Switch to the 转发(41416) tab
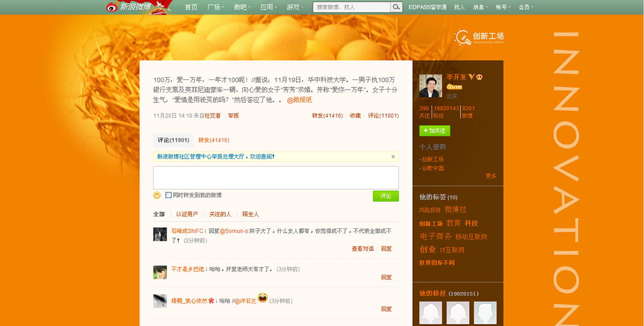Screen dimensions: 644x326 coord(214,140)
